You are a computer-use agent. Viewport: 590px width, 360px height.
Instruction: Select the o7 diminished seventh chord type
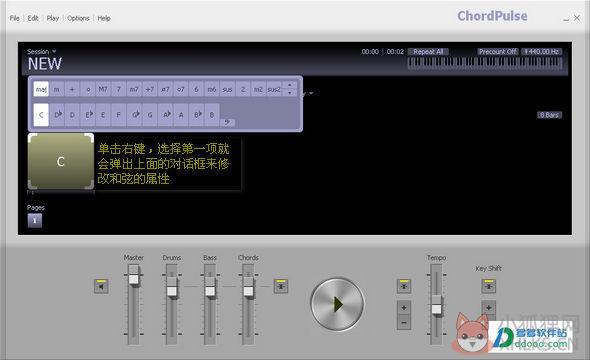pyautogui.click(x=181, y=89)
